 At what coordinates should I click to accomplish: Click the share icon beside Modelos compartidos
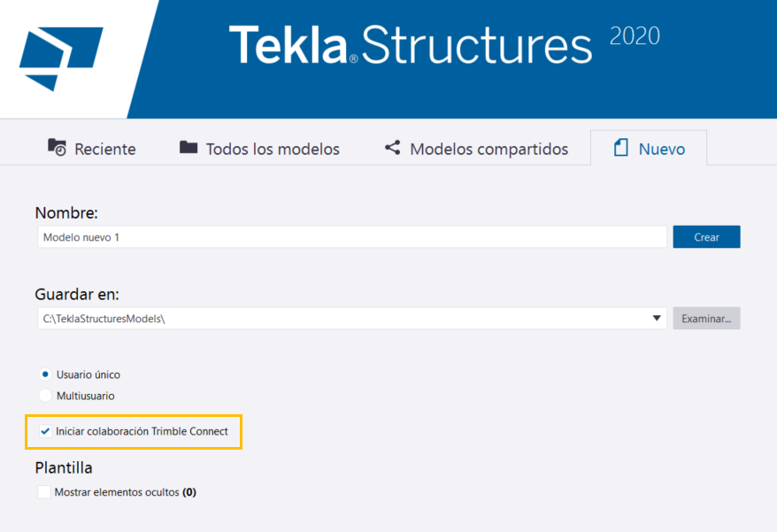392,148
